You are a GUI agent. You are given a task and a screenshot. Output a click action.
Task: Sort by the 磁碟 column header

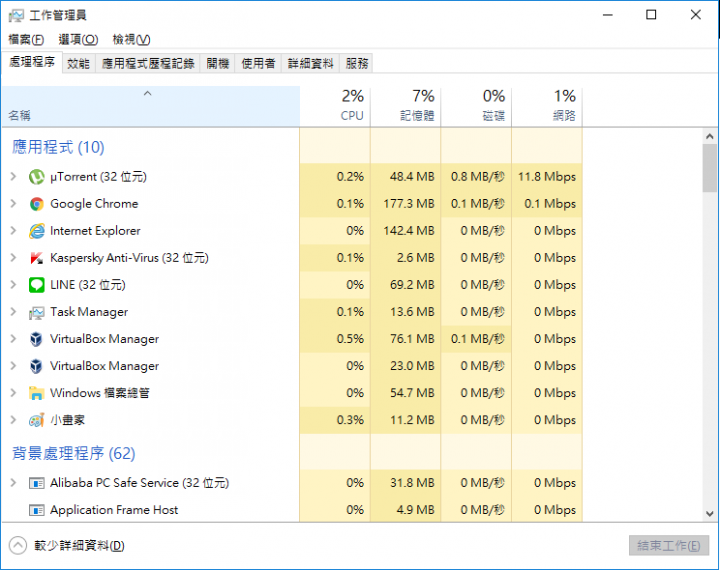[x=477, y=107]
